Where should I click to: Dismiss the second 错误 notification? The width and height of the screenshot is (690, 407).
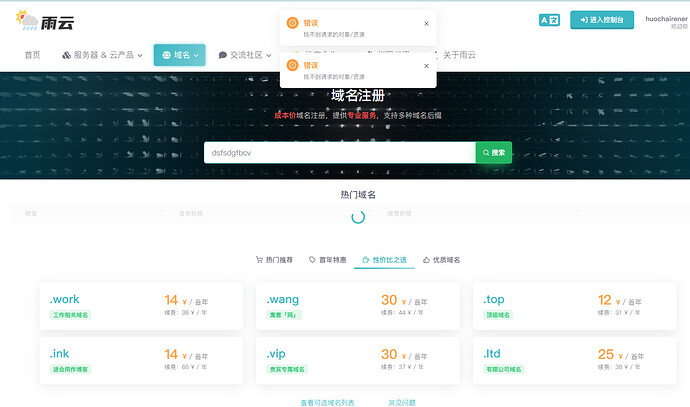426,65
